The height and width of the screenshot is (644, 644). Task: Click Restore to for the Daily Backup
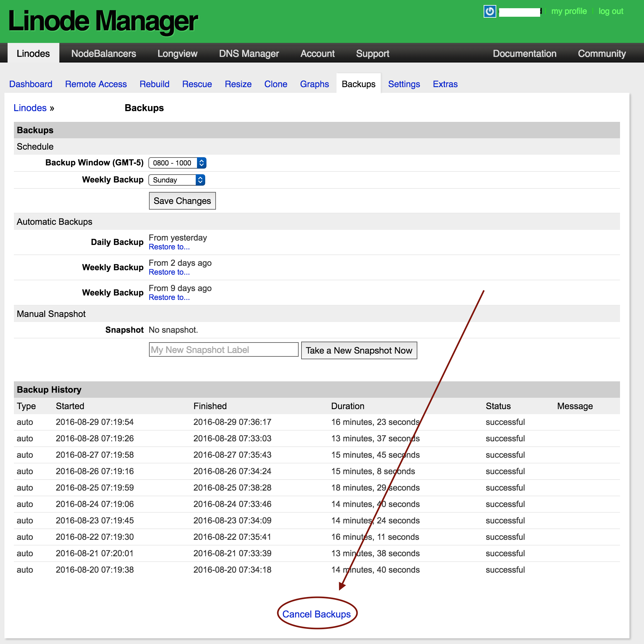point(169,247)
